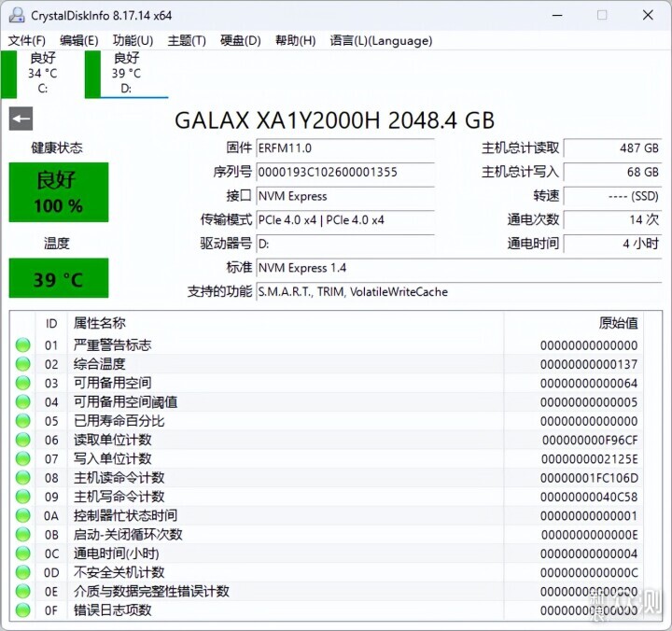The image size is (672, 631).
Task: Click green status dot for 01 严重警告标志
Action: pos(22,344)
